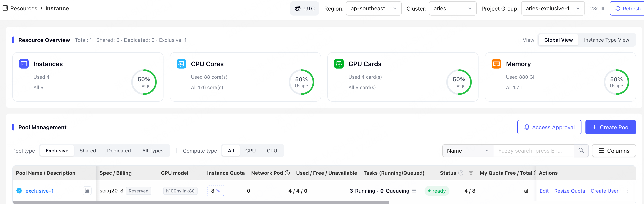Open the Project Group dropdown
The height and width of the screenshot is (204, 644).
(x=553, y=9)
